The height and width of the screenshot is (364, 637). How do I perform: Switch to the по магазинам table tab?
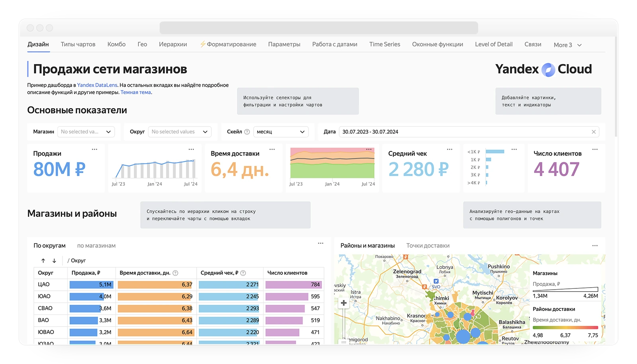(96, 246)
